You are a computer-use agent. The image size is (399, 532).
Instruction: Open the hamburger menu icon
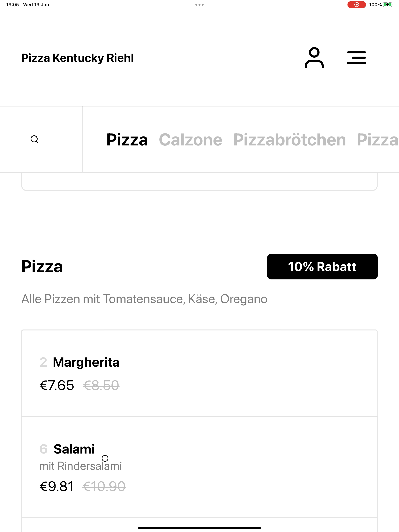[x=356, y=58]
